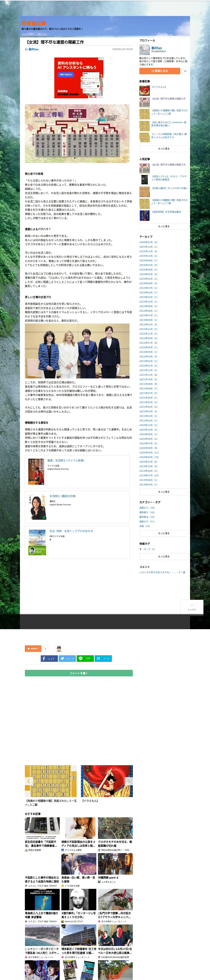Open book link 天辺: 将棋・女流トッププロの生き方
The image size is (210, 980).
click(71, 531)
